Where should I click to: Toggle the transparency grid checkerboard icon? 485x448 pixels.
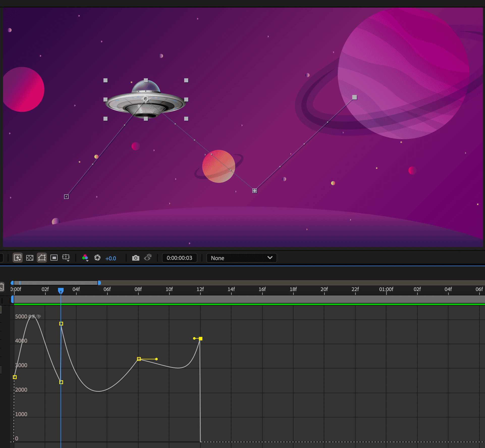point(30,258)
